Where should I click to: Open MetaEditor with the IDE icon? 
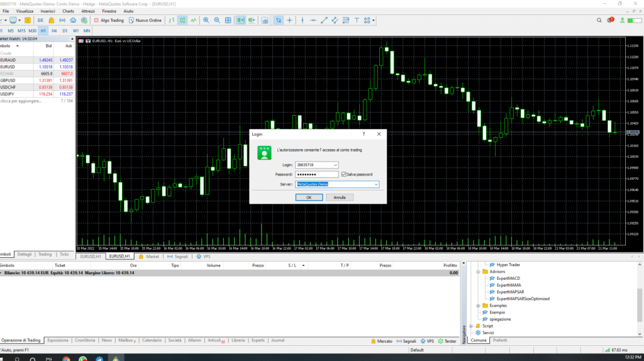(40, 20)
